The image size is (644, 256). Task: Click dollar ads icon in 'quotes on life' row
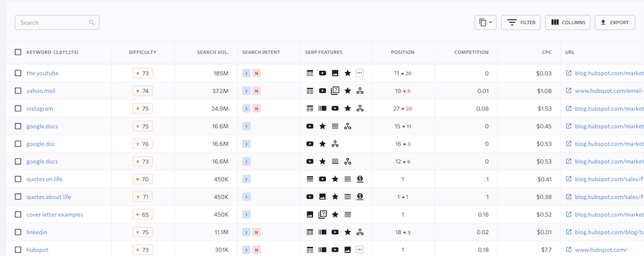click(x=360, y=179)
